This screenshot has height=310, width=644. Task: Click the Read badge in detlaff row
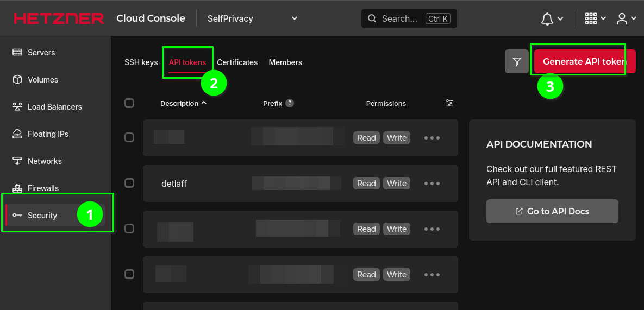tap(366, 184)
